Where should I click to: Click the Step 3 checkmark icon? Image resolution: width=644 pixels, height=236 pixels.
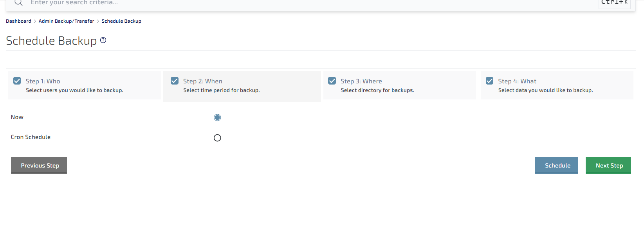(x=332, y=81)
